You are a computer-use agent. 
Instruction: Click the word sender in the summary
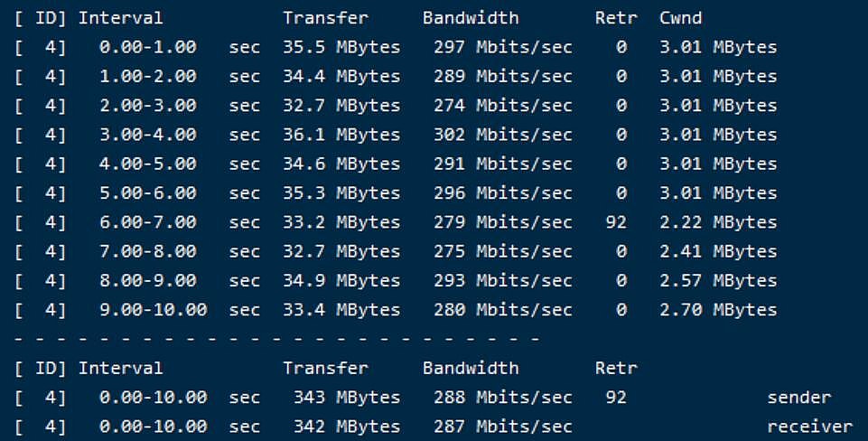pos(798,398)
